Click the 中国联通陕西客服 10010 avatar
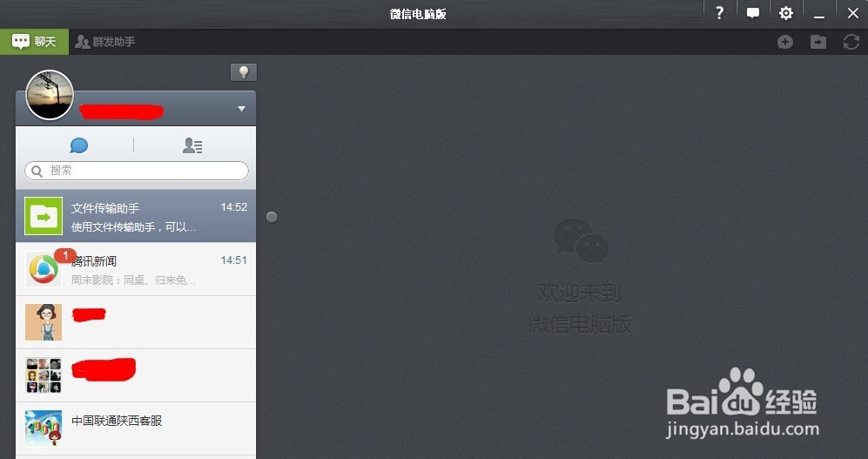 tap(44, 429)
